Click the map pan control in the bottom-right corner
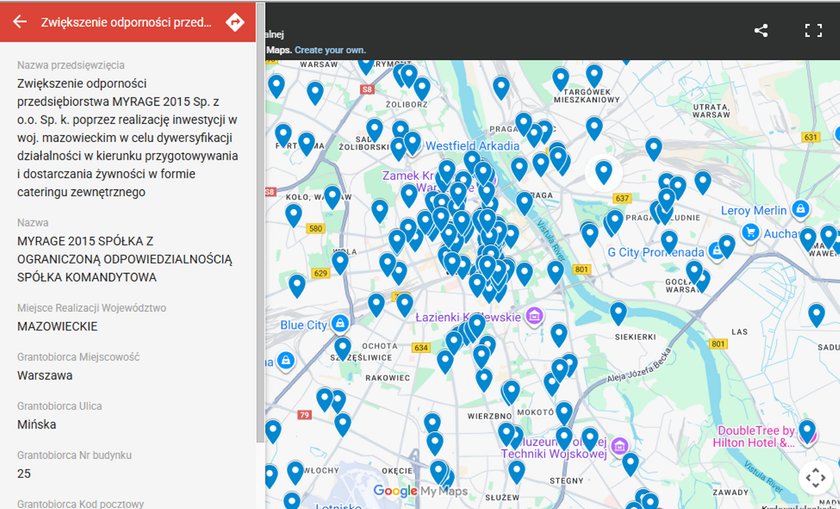The width and height of the screenshot is (840, 509). click(814, 478)
